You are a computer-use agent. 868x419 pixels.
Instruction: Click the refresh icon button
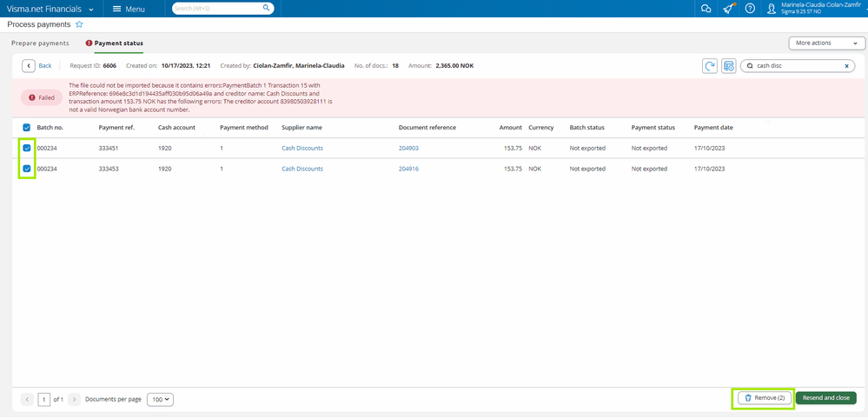coord(710,66)
